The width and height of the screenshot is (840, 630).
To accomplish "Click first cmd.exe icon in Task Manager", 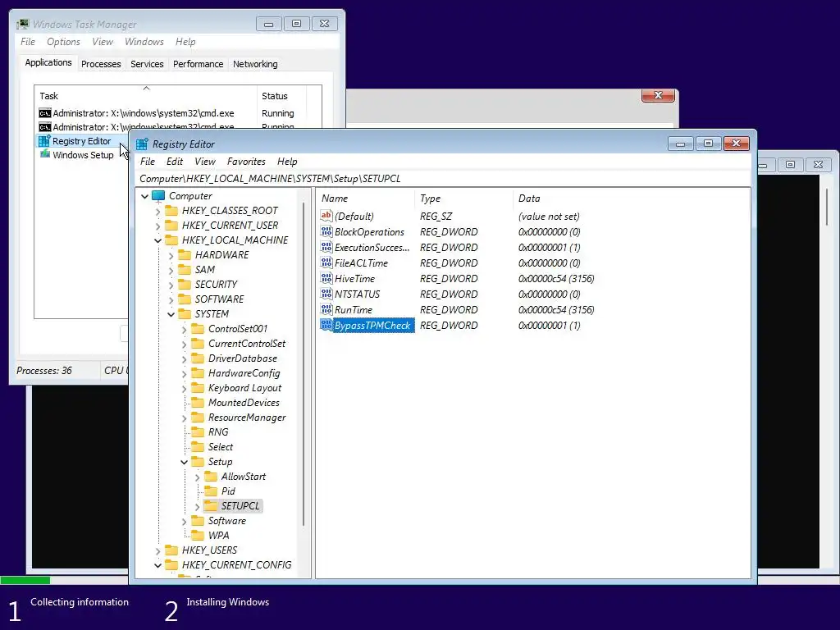I will click(44, 113).
